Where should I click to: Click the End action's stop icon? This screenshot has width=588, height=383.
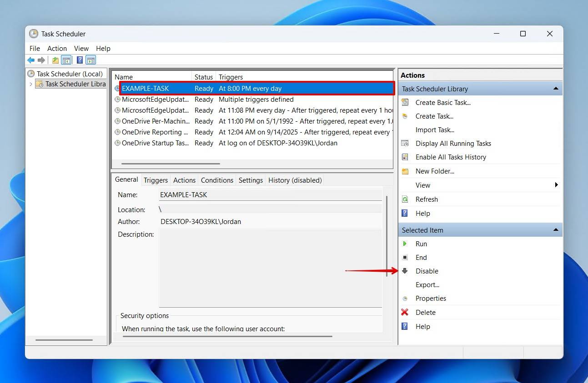(x=405, y=257)
